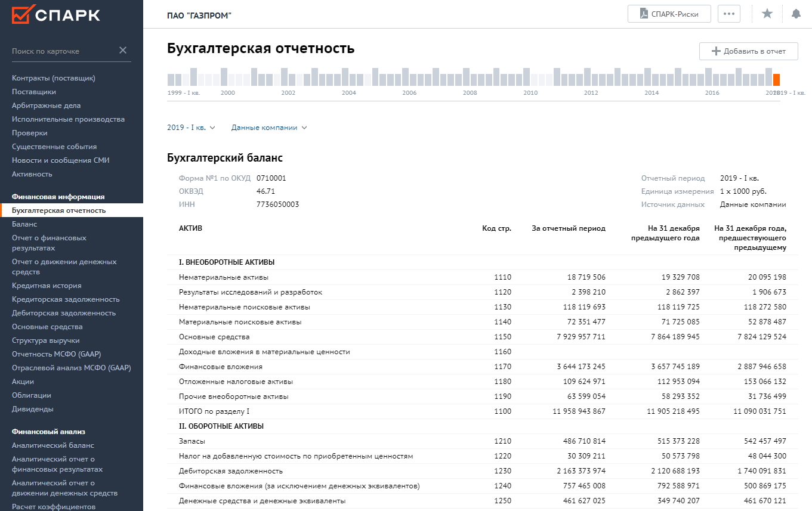
Task: Click the plus icon on Добавить в отчет
Action: [x=716, y=51]
